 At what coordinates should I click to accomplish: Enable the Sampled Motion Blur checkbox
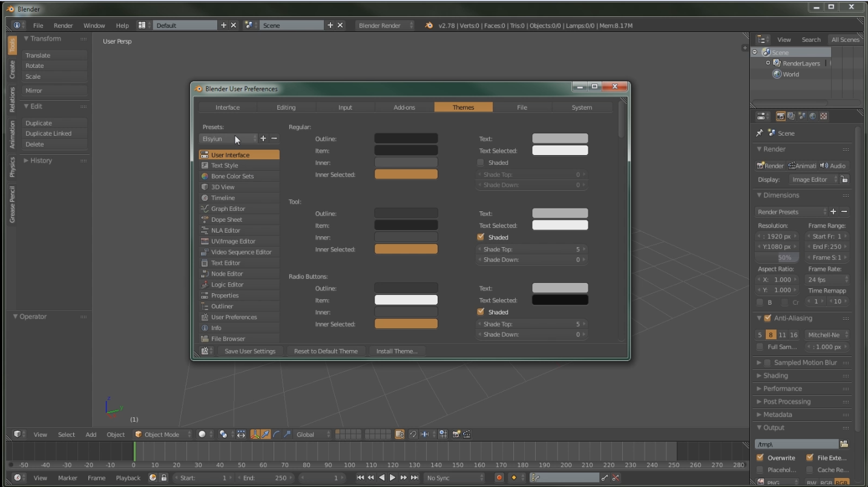pyautogui.click(x=768, y=363)
